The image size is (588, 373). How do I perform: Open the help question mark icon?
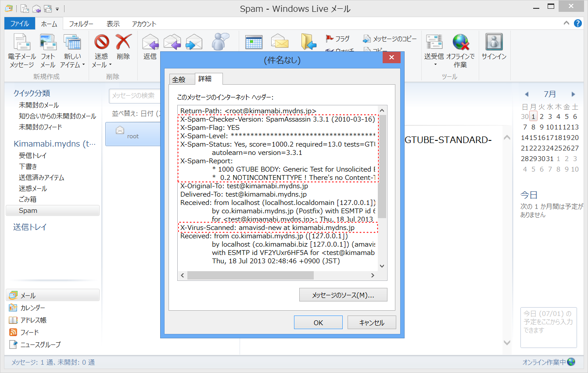click(578, 23)
